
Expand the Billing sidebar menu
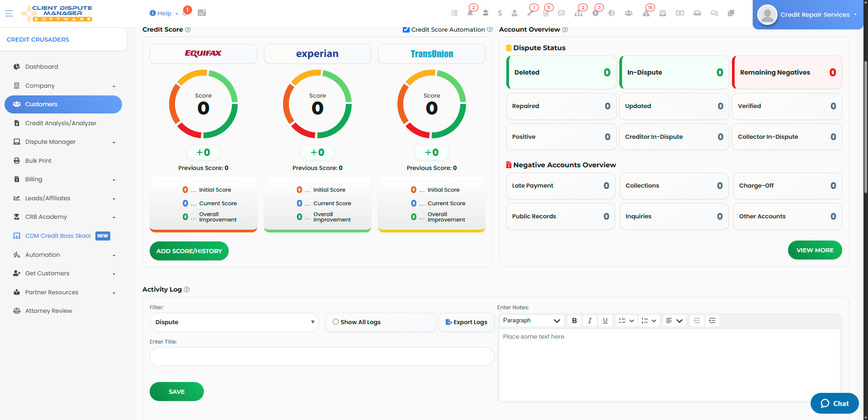[63, 179]
